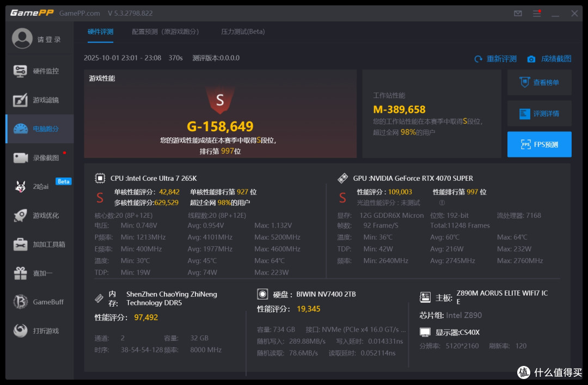The width and height of the screenshot is (588, 385).
Task: Open 游戏优化 game optimization sidebar item
Action: [x=40, y=216]
